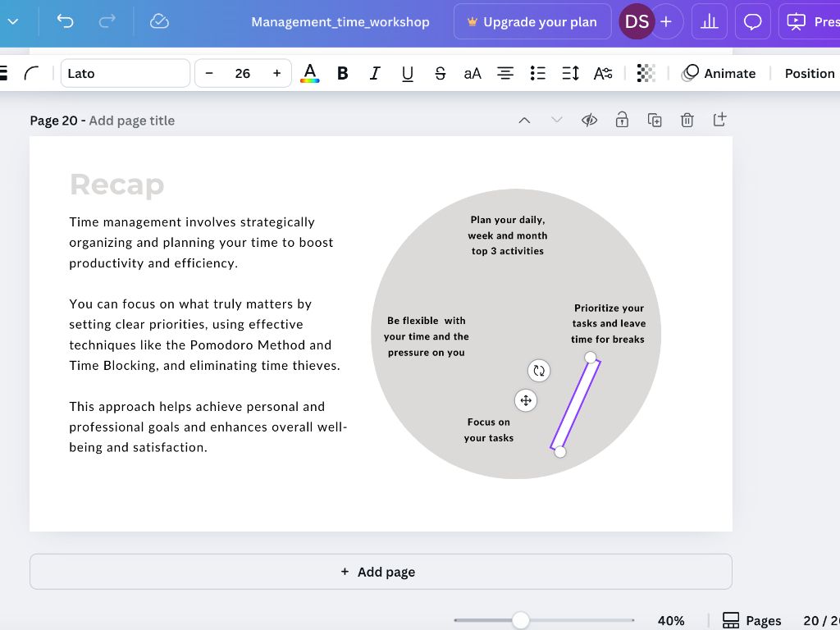Viewport: 840px width, 630px height.
Task: Click the undo arrow
Action: tap(65, 21)
